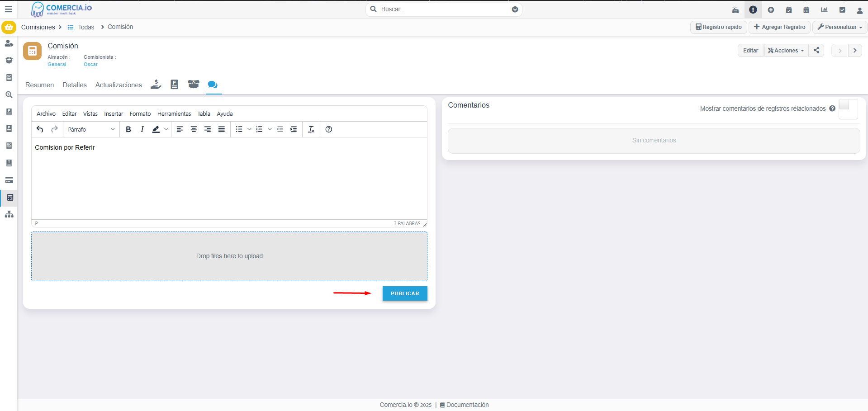The height and width of the screenshot is (411, 868).
Task: Toggle italic formatting in editor
Action: [142, 129]
